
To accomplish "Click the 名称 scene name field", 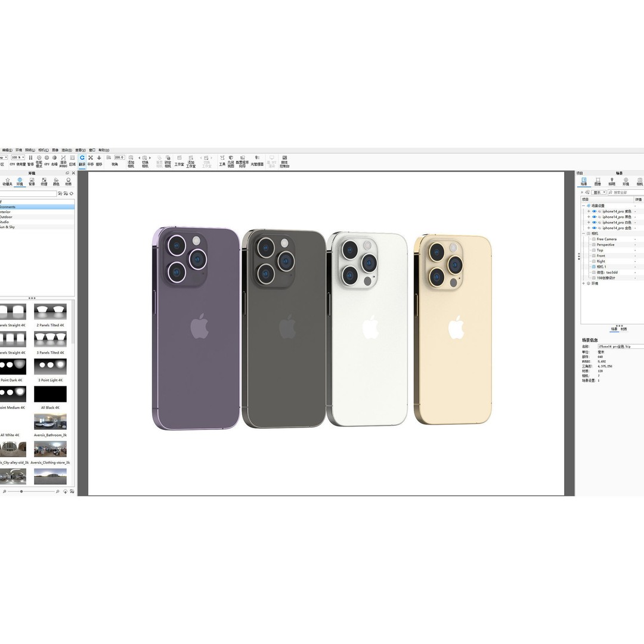I will coord(621,346).
